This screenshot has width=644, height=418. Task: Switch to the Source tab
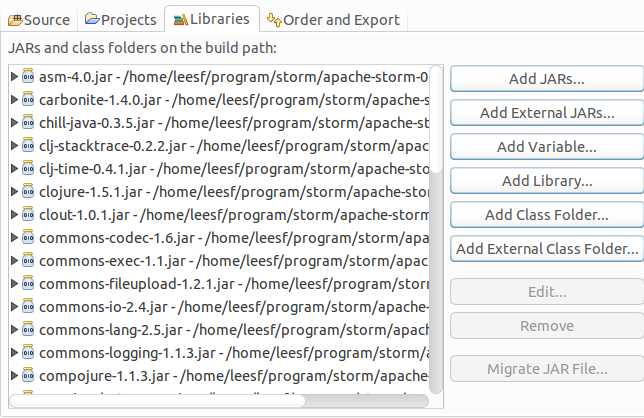[39, 19]
